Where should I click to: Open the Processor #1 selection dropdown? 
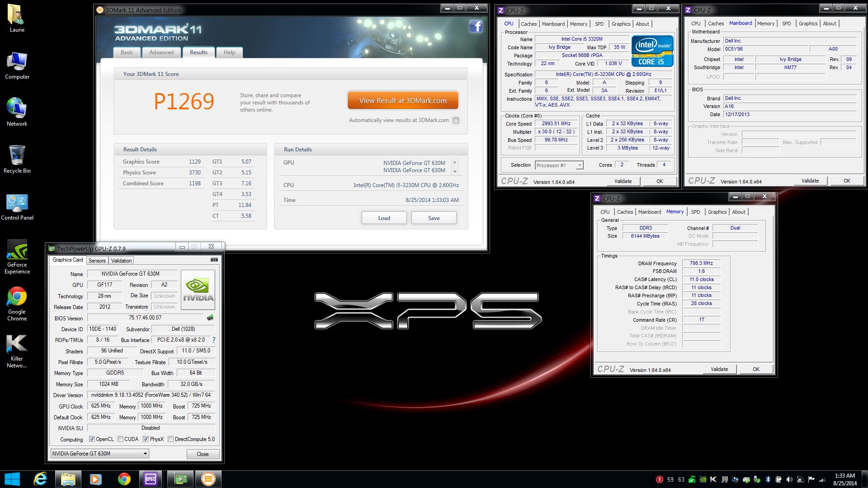tap(559, 165)
